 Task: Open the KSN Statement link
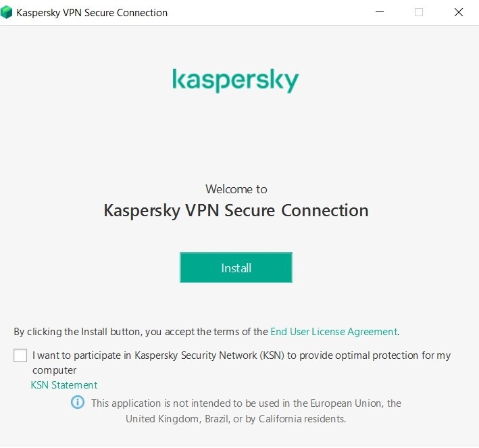64,385
